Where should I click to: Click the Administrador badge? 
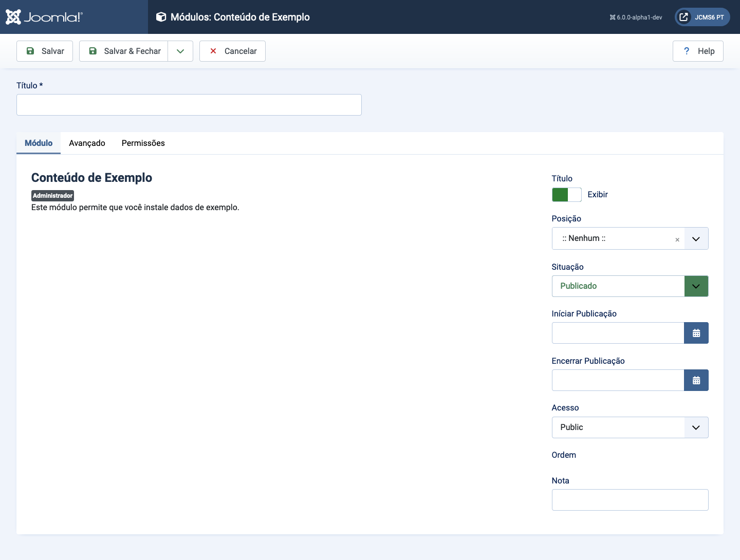(52, 196)
